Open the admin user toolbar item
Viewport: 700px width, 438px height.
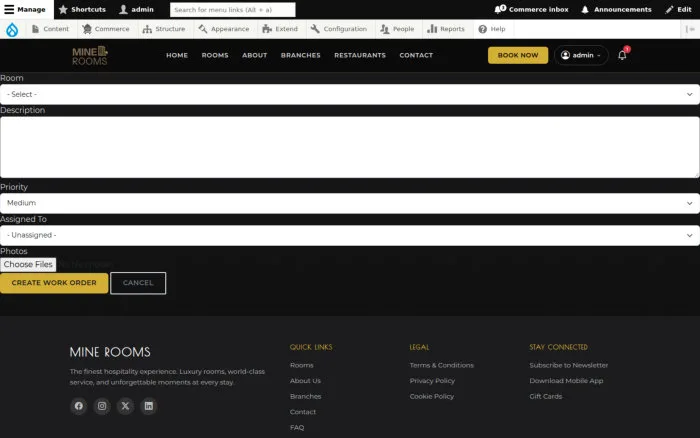136,9
